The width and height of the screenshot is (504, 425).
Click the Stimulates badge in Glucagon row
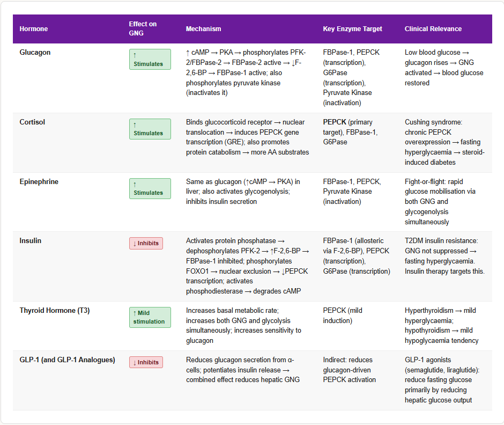click(x=150, y=60)
